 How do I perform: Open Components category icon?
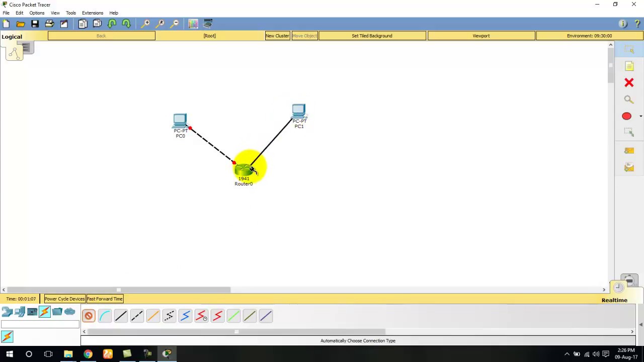coord(32,312)
